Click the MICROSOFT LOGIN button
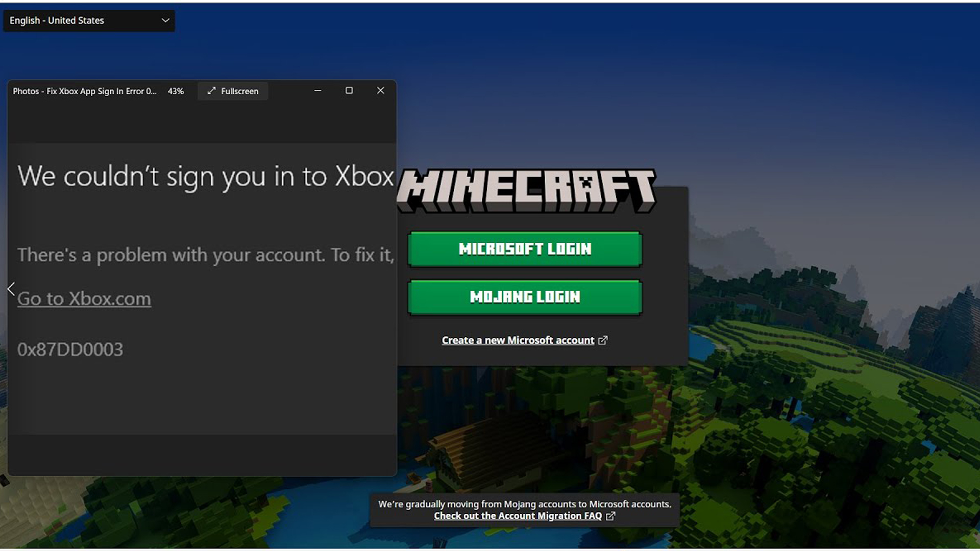Viewport: 980px width, 551px height. point(525,249)
